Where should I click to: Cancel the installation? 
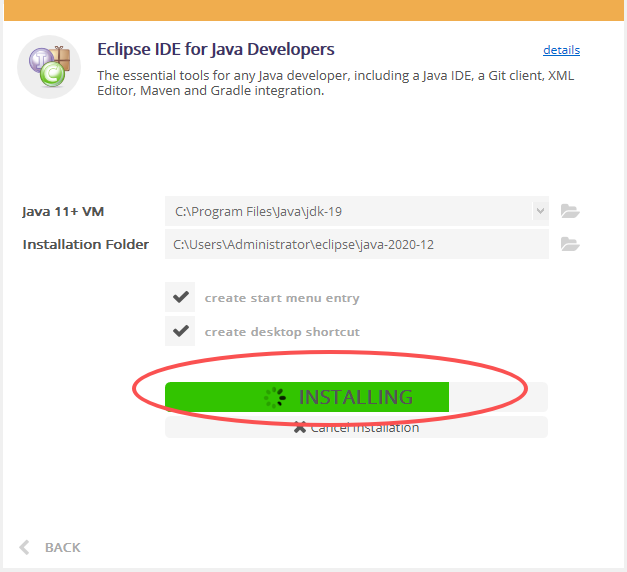pyautogui.click(x=356, y=427)
